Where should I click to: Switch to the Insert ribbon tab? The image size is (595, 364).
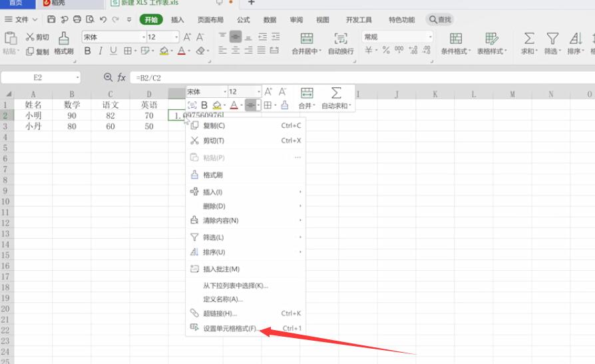coord(177,20)
